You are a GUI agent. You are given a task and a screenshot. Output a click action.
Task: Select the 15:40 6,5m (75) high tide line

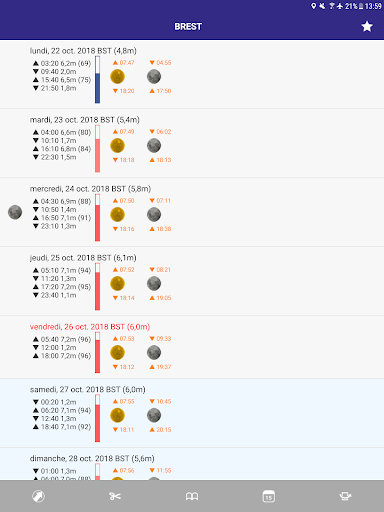pos(62,80)
